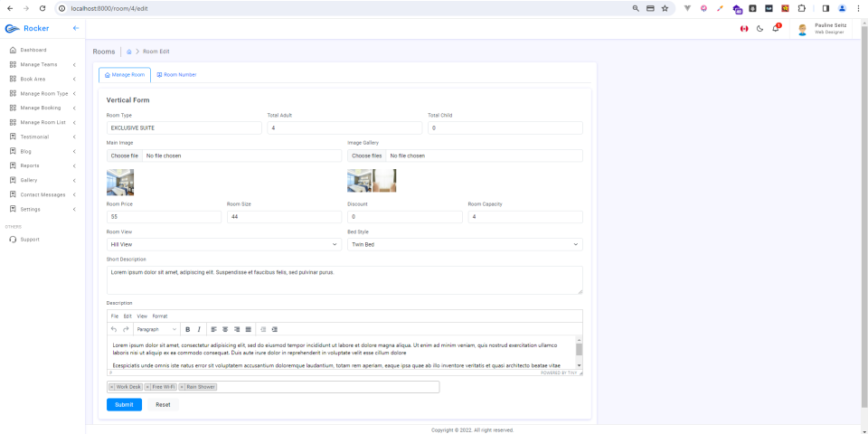The image size is (868, 434).
Task: Toggle italic formatting in description editor
Action: 199,329
